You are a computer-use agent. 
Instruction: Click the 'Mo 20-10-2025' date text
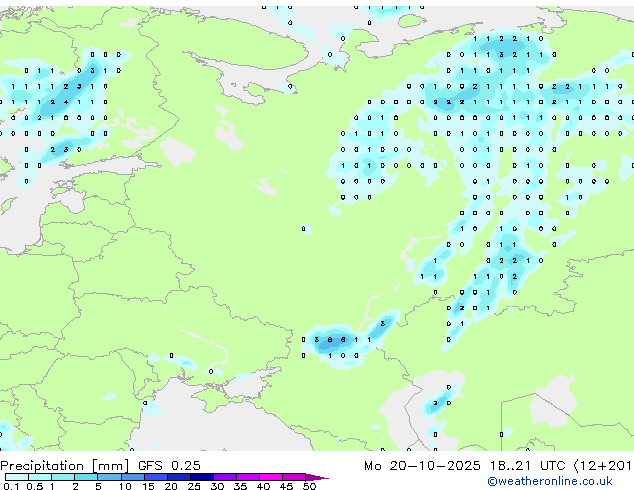[422, 465]
